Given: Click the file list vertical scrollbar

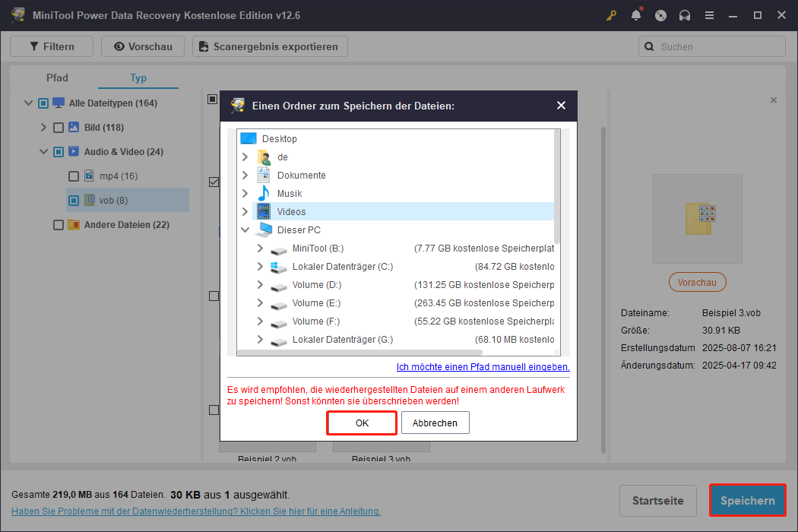Looking at the screenshot, I should pyautogui.click(x=603, y=290).
